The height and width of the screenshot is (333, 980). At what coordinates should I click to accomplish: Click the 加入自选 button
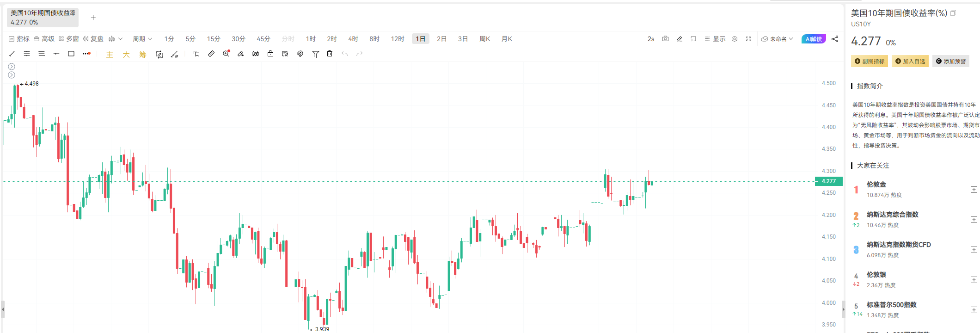coord(910,61)
